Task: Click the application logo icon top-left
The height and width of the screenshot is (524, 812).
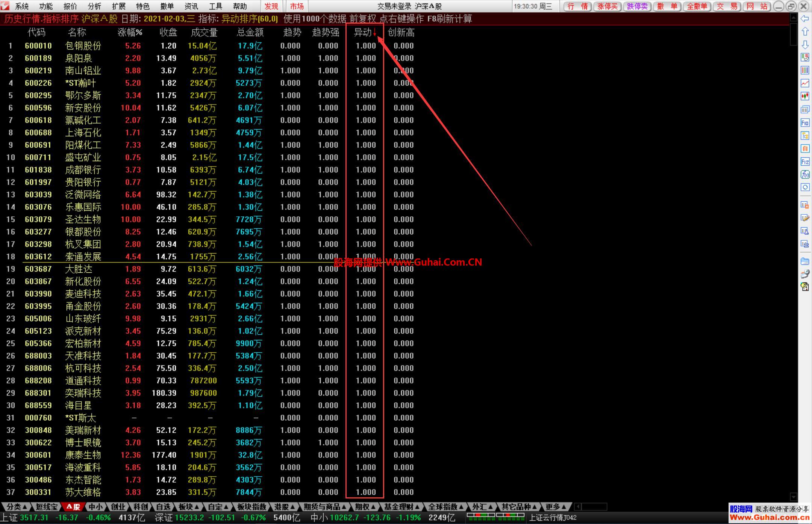Action: click(6, 6)
